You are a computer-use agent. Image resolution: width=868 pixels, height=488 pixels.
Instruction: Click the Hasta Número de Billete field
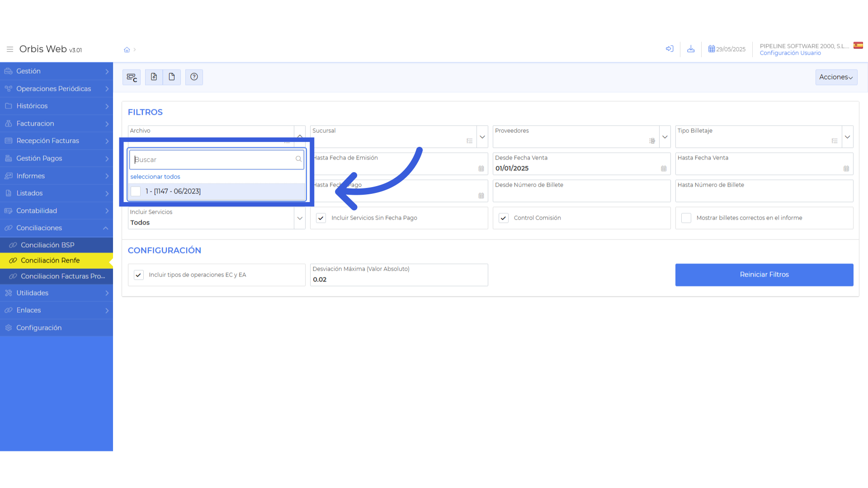pos(764,191)
